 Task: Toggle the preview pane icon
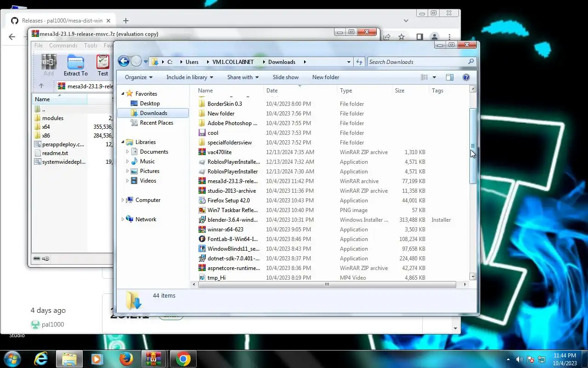tap(450, 77)
